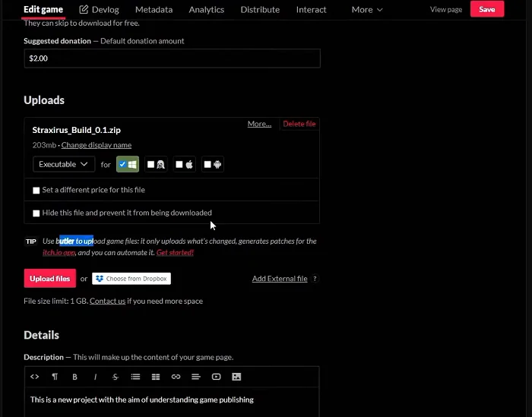Click the red Save button
Viewport: 532px width, 417px height.
pyautogui.click(x=487, y=9)
